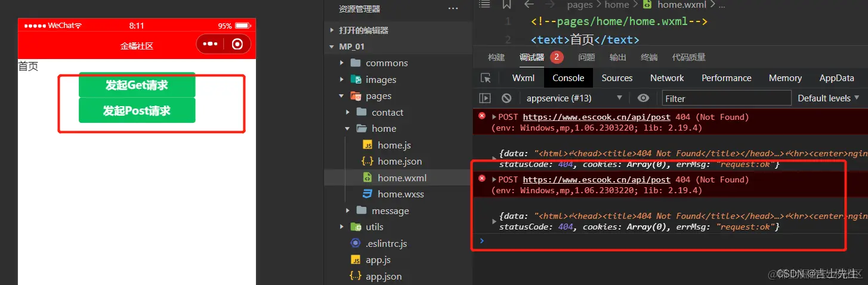Open the Memory tab
868x285 pixels.
coord(785,78)
